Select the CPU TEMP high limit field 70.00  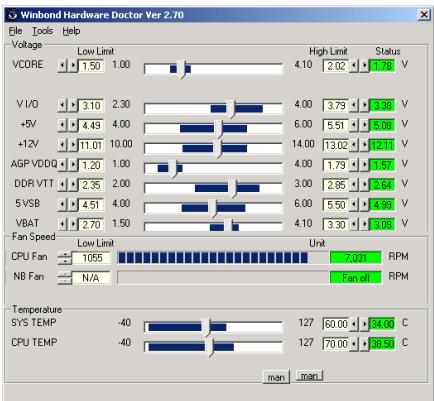(336, 343)
